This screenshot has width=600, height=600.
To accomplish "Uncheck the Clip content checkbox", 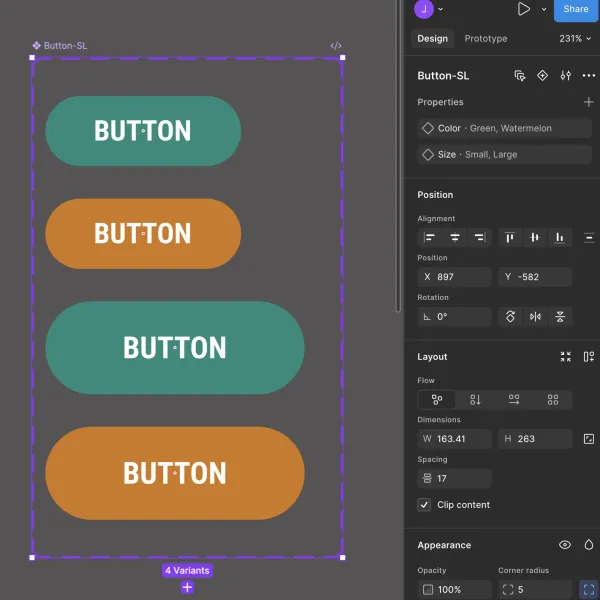I will click(x=424, y=505).
